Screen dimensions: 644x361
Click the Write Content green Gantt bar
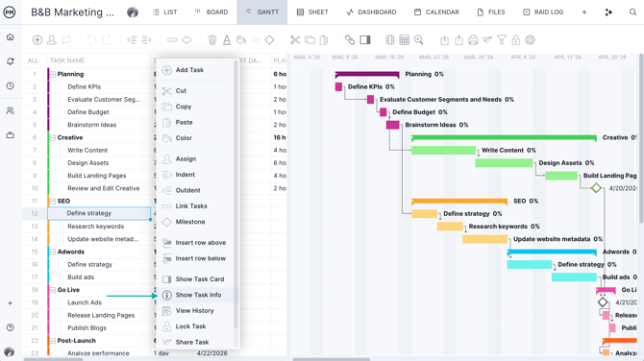click(443, 150)
